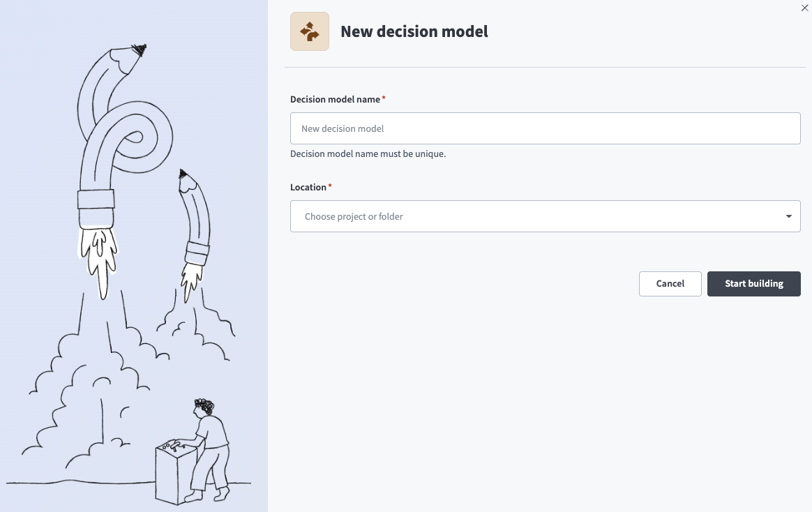812x512 pixels.
Task: Click Cancel to abandon the new model
Action: click(670, 283)
